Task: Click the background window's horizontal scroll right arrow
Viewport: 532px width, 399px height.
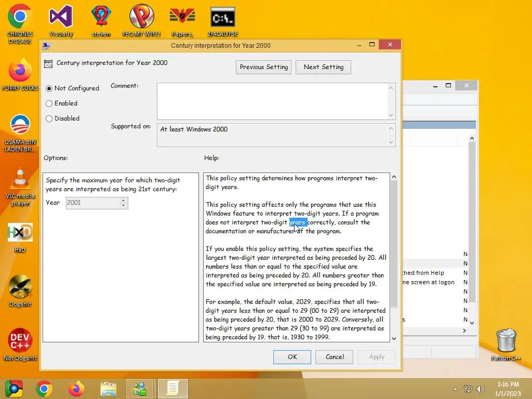Action: click(x=464, y=330)
